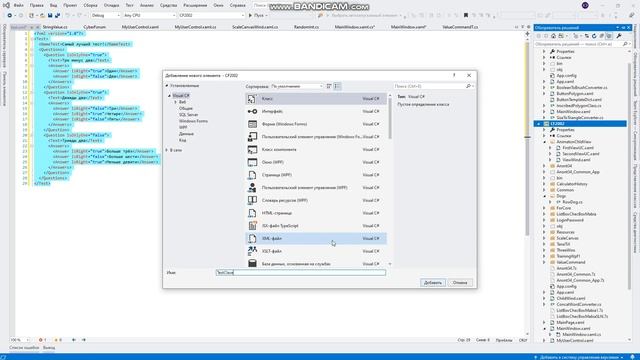
Task: Open the Output tab at bottom
Action: tap(49, 348)
